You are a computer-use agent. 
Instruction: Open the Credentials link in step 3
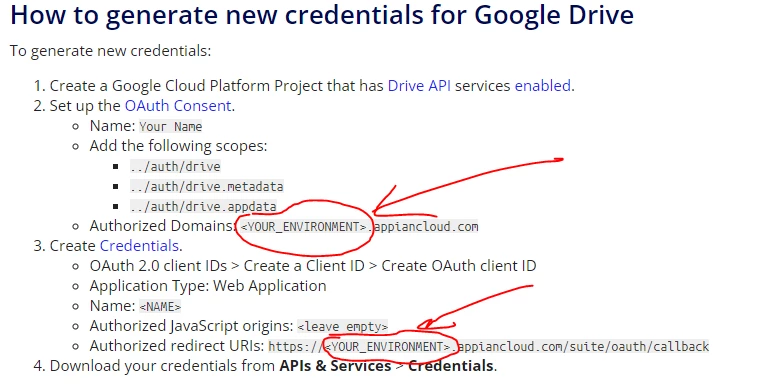139,246
